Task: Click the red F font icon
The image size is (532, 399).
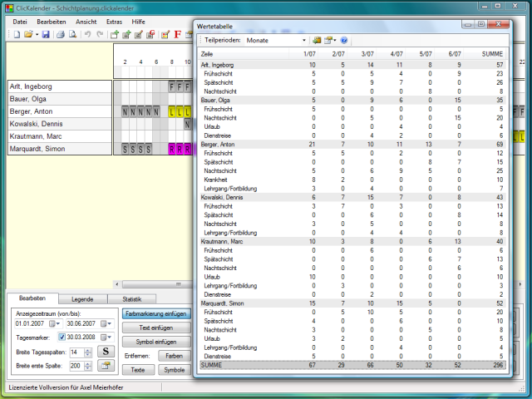Action: pyautogui.click(x=178, y=34)
